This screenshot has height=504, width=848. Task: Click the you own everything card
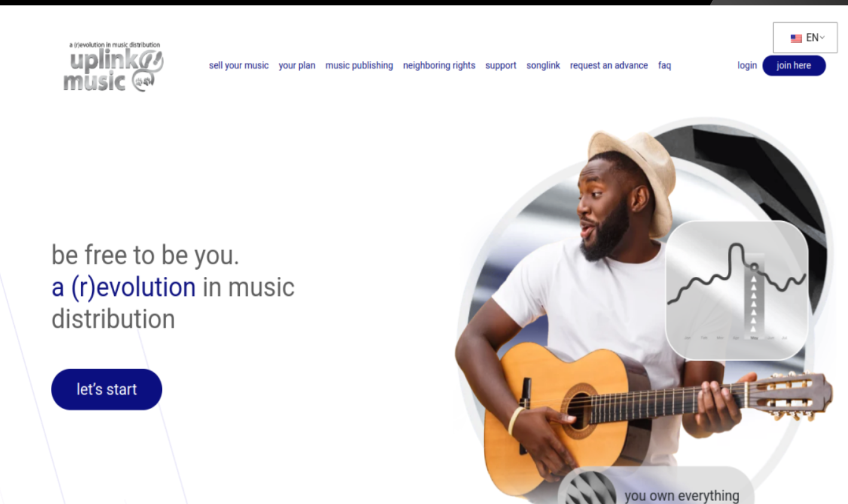pyautogui.click(x=656, y=485)
